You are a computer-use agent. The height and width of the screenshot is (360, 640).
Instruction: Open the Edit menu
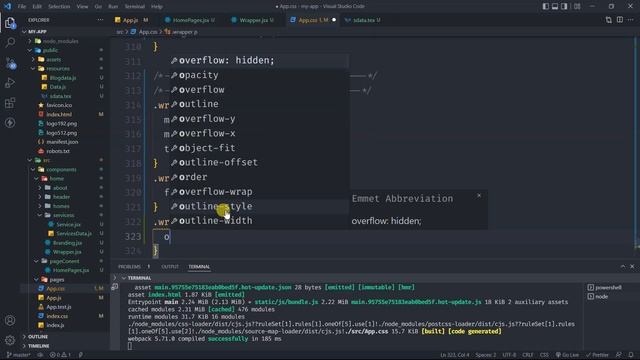[37, 7]
